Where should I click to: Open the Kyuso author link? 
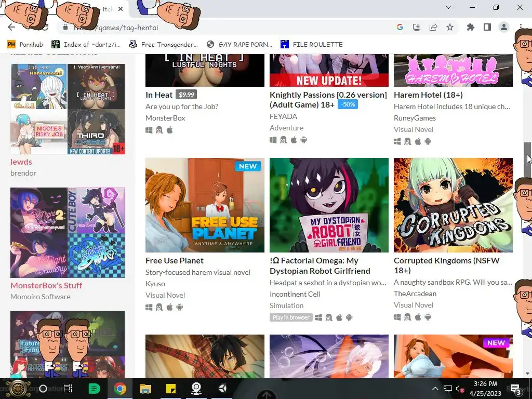click(x=155, y=284)
